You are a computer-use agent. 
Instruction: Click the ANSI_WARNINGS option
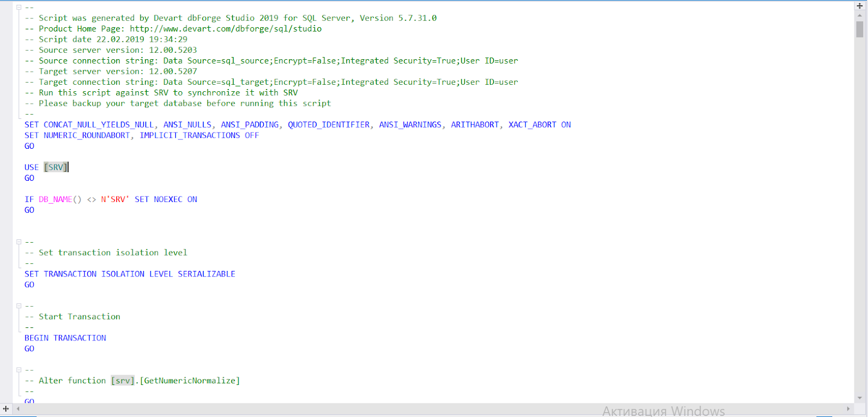click(x=410, y=125)
